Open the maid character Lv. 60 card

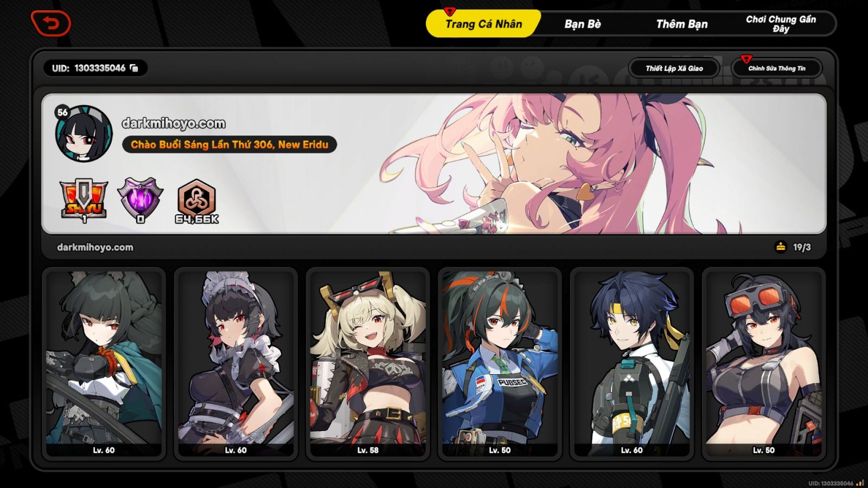tap(236, 364)
